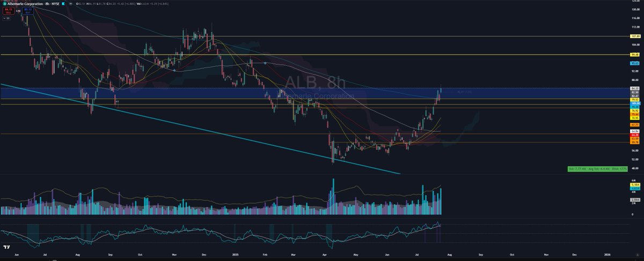The width and height of the screenshot is (644, 261).
Task: Click the Dec label at right of time axis
Action: [574, 255]
